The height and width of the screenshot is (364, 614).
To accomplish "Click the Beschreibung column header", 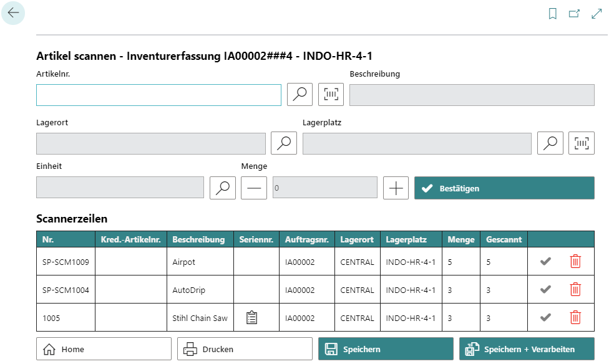I will [x=198, y=239].
